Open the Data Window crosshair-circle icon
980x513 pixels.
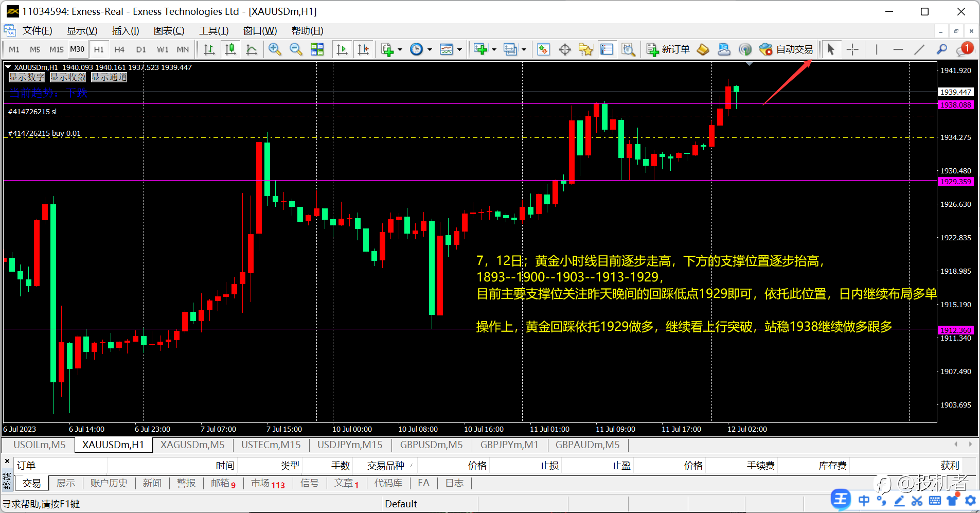[x=565, y=49]
